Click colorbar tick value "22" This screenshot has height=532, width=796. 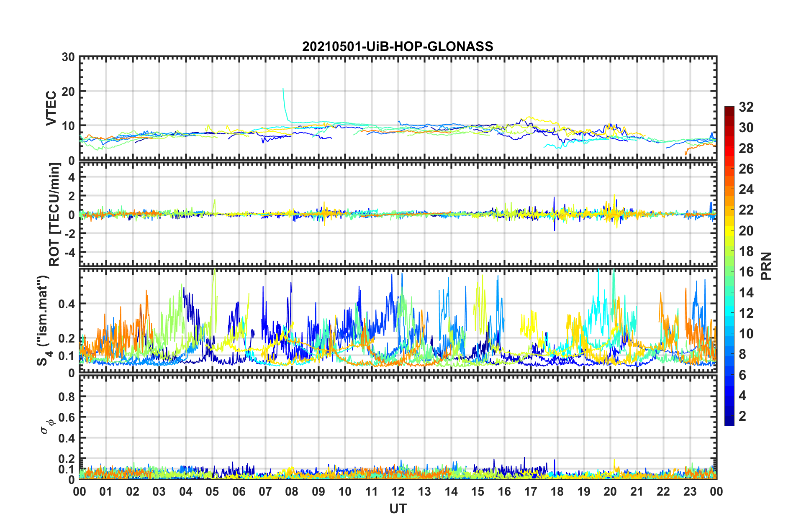746,210
